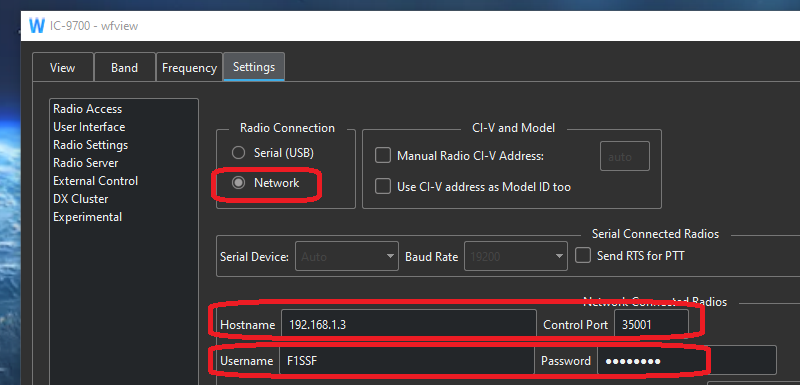Screen dimensions: 800x385
Task: Click the Control Port field 35001
Action: (x=651, y=324)
